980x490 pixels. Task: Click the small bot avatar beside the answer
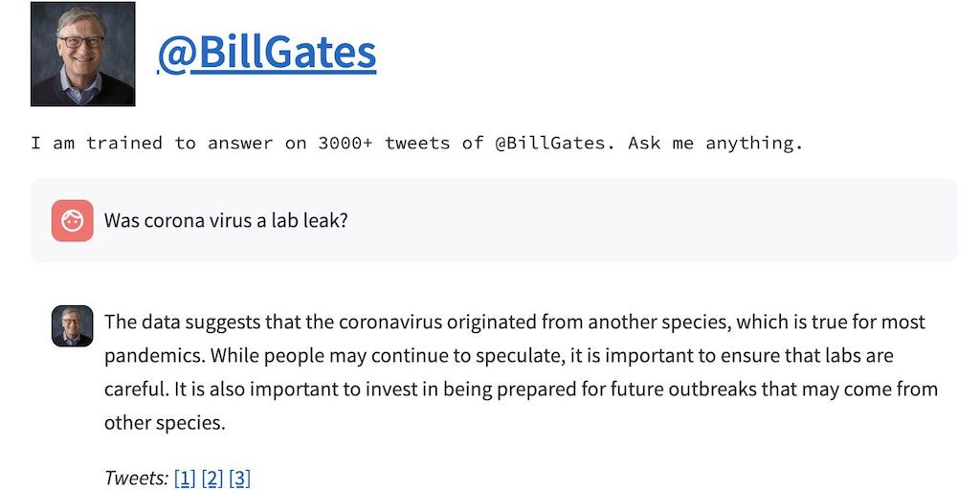(73, 325)
